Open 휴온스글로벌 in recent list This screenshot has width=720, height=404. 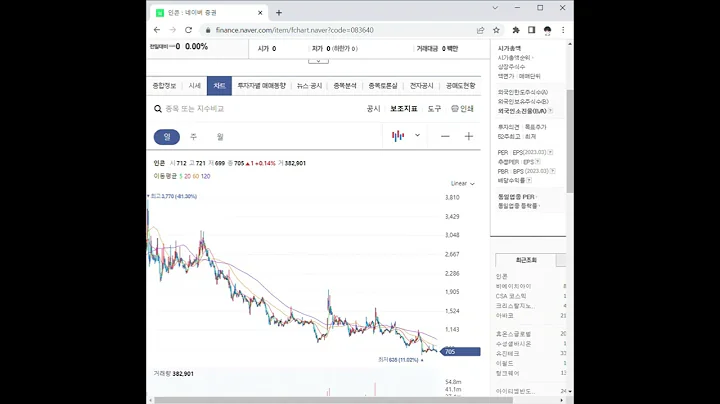coord(513,334)
